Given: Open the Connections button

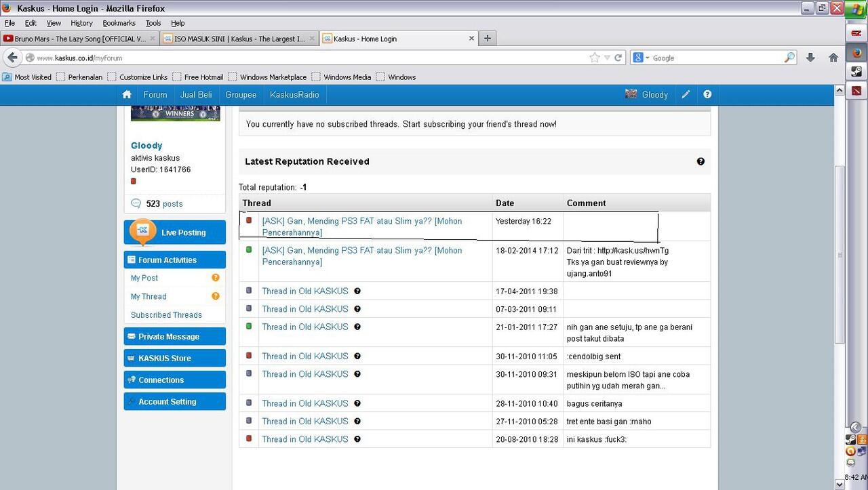Looking at the screenshot, I should 175,380.
